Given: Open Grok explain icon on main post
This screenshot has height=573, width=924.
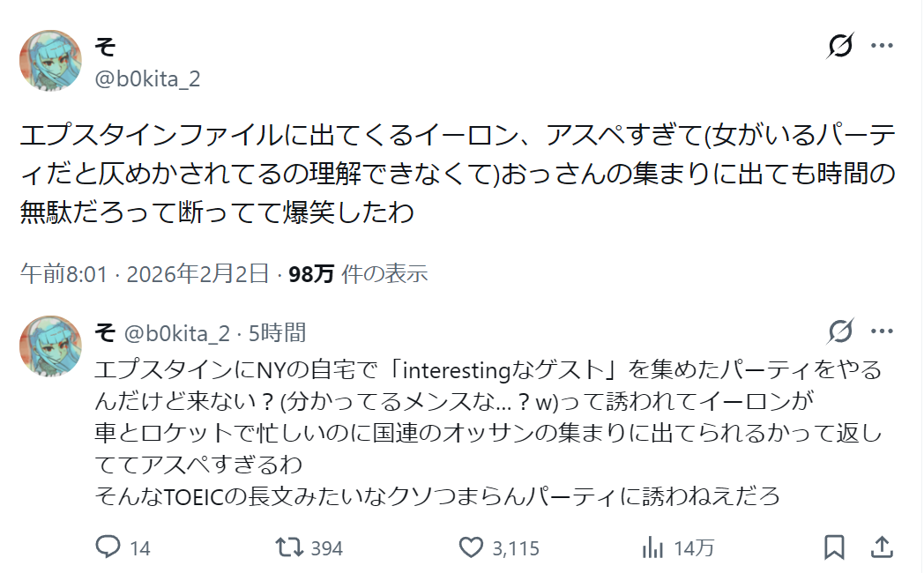Looking at the screenshot, I should 840,46.
